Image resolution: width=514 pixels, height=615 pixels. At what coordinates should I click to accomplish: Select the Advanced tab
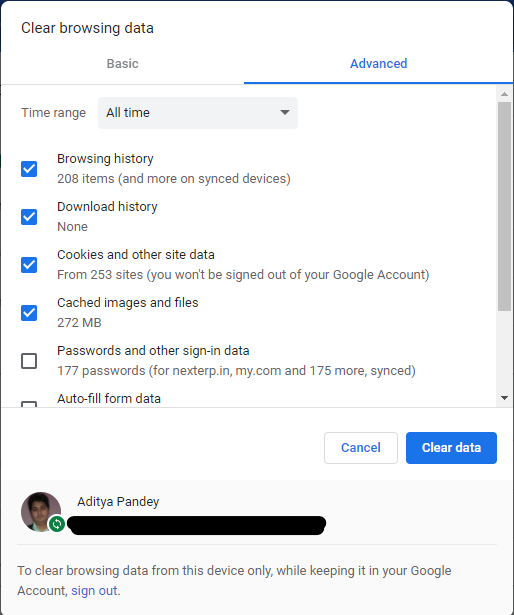tap(378, 64)
